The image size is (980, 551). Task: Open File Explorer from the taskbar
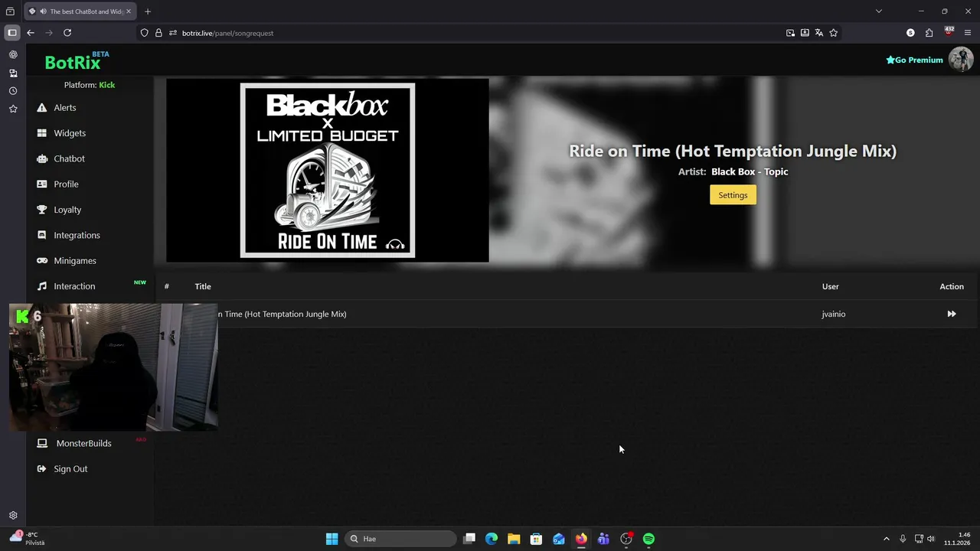[x=514, y=539]
